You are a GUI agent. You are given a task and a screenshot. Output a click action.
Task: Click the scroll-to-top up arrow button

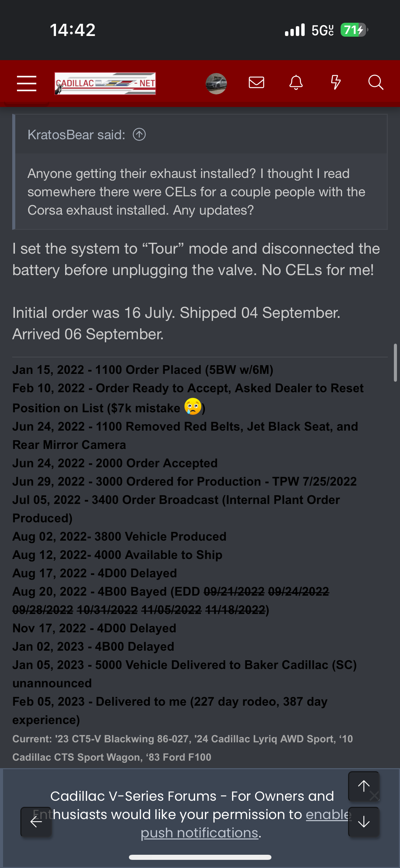pos(364,786)
